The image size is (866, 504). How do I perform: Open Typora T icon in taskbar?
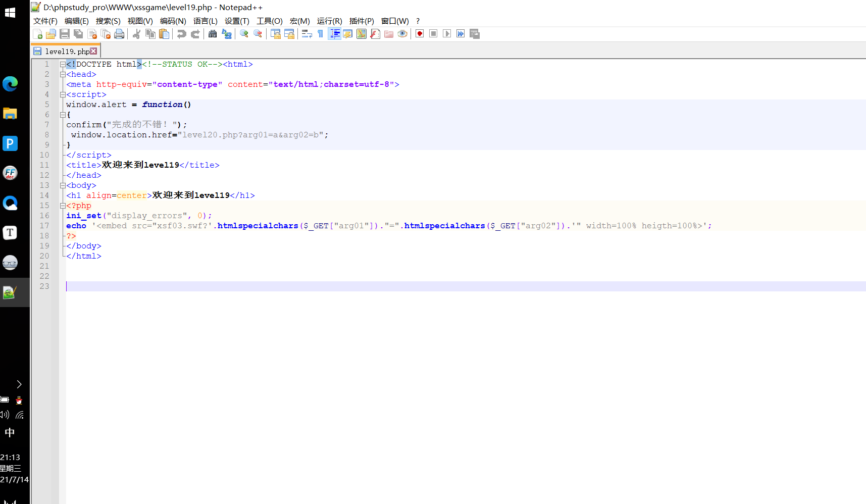pyautogui.click(x=10, y=233)
